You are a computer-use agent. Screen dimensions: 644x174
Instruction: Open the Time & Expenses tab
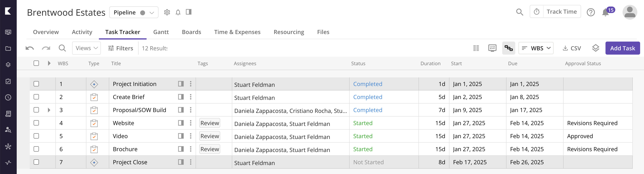(x=237, y=32)
